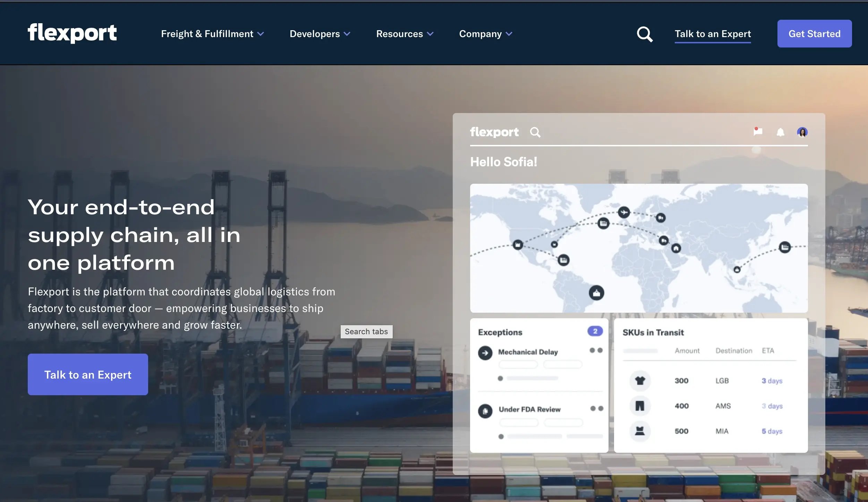This screenshot has height=502, width=868.
Task: Click the amount 400 cell
Action: [681, 406]
